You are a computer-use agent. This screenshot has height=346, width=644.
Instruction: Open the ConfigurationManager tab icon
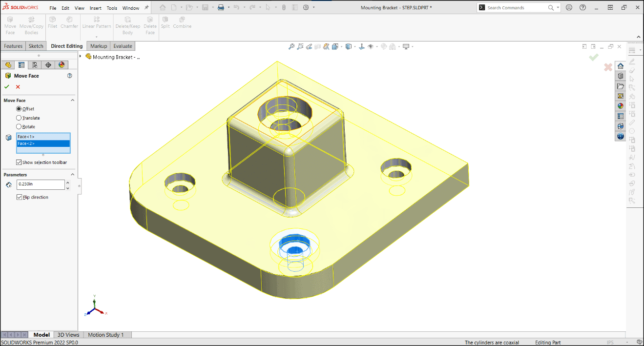[x=35, y=65]
